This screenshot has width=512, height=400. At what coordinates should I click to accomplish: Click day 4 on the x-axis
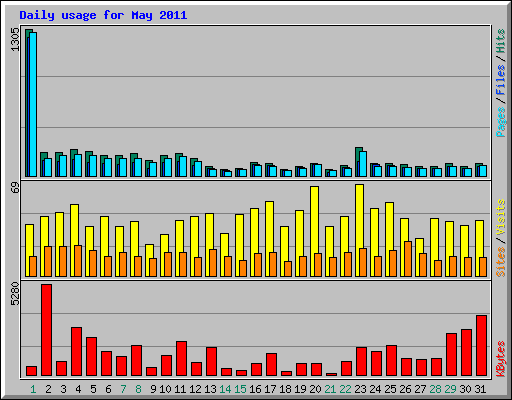click(78, 389)
